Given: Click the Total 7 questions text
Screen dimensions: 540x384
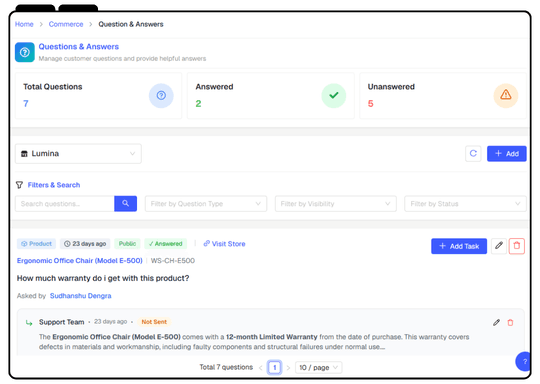Looking at the screenshot, I should click(x=226, y=367).
